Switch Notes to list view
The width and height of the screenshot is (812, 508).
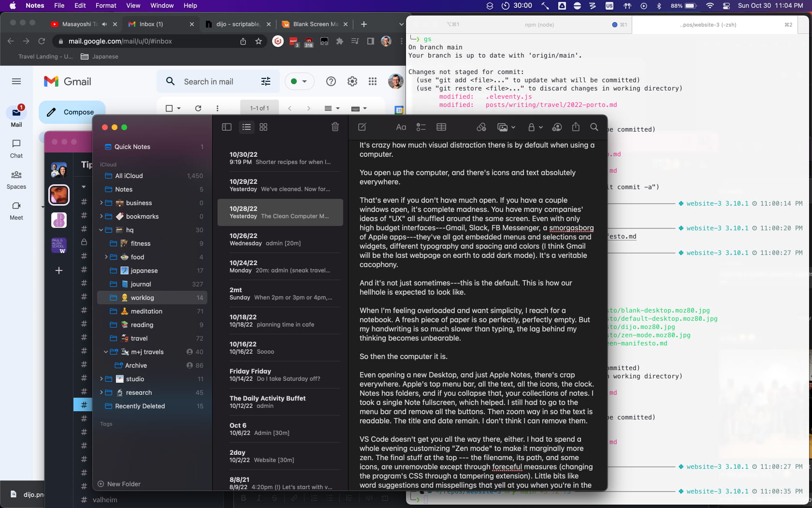coord(246,127)
